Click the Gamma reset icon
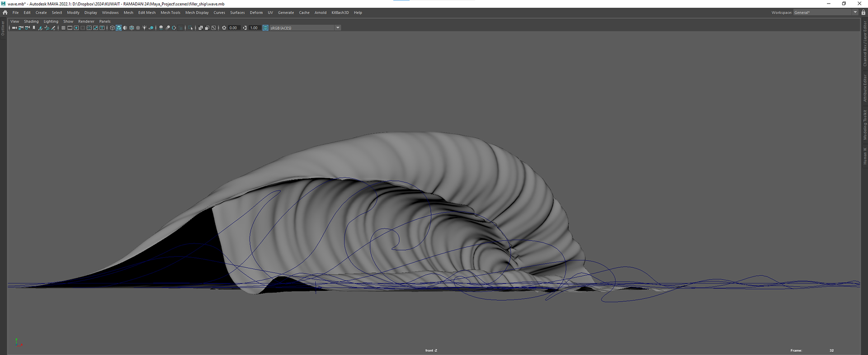Image resolution: width=868 pixels, height=355 pixels. (x=245, y=28)
